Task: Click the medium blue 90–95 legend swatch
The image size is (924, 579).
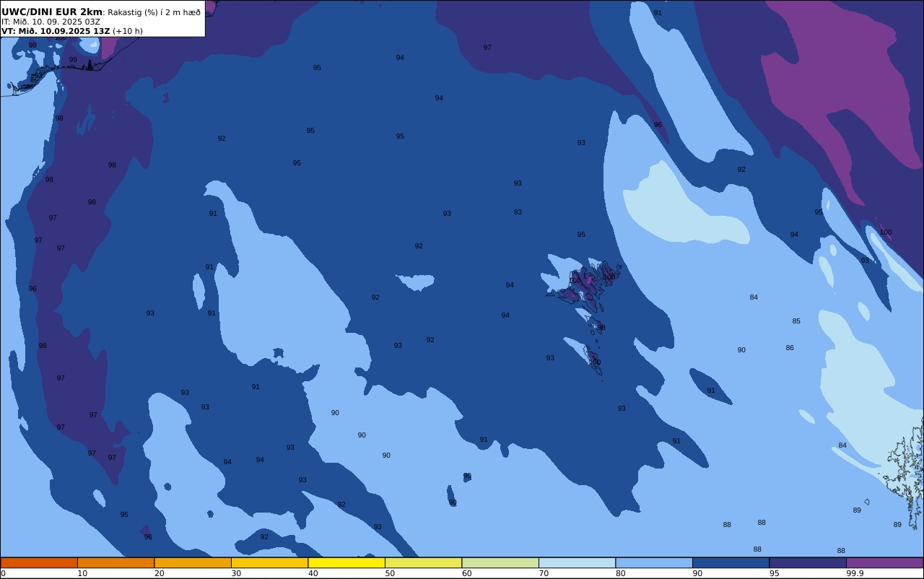Action: (x=731, y=562)
